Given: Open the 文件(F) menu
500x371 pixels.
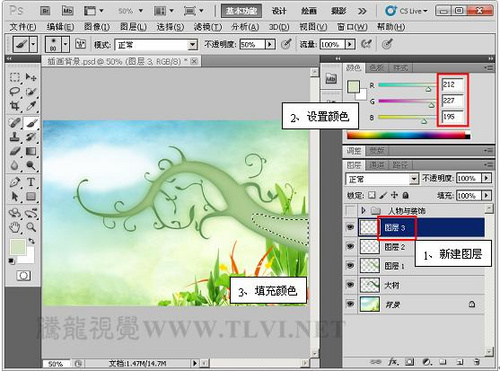Looking at the screenshot, I should pos(23,27).
